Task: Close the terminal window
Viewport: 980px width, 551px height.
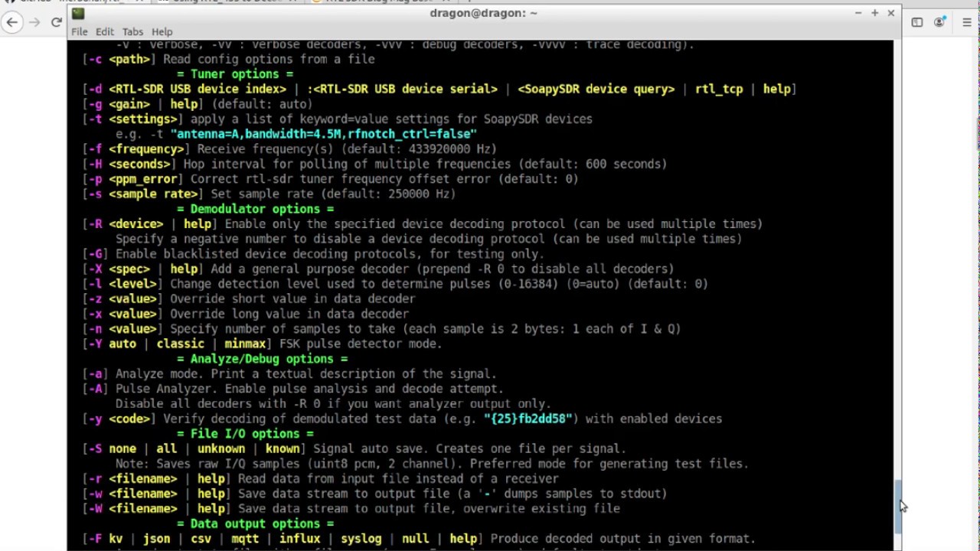Action: (x=891, y=13)
